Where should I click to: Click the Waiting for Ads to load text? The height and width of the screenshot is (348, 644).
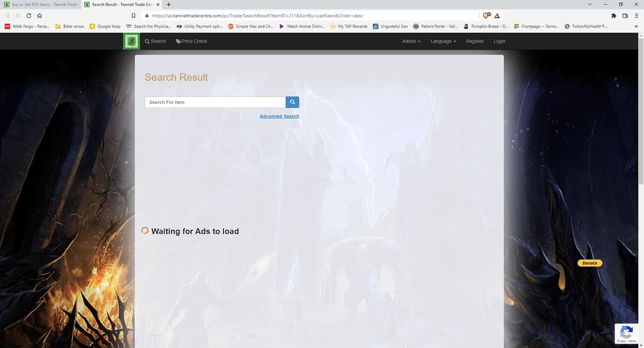[195, 231]
